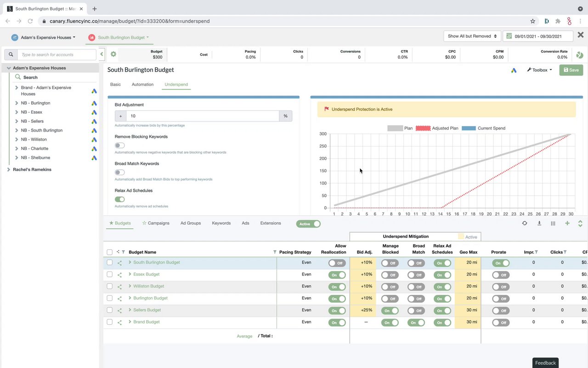Click the Average link in the table footer
The image size is (588, 368).
pos(244,336)
